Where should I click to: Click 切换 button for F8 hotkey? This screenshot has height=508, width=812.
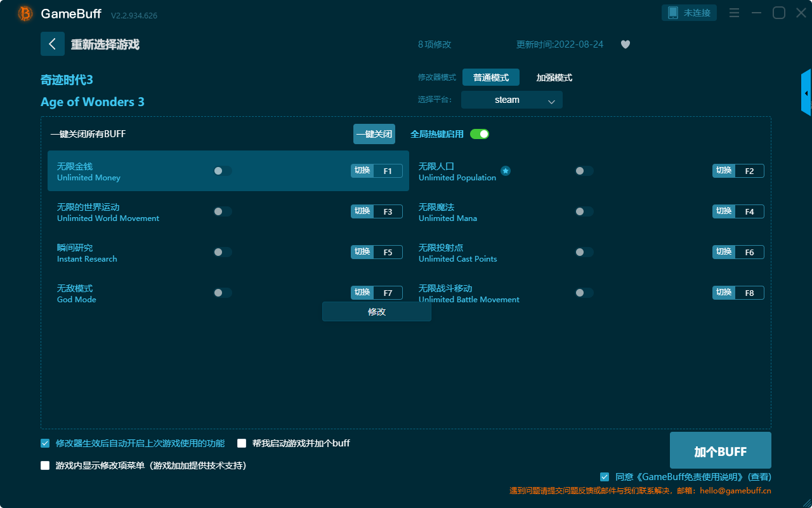[724, 293]
